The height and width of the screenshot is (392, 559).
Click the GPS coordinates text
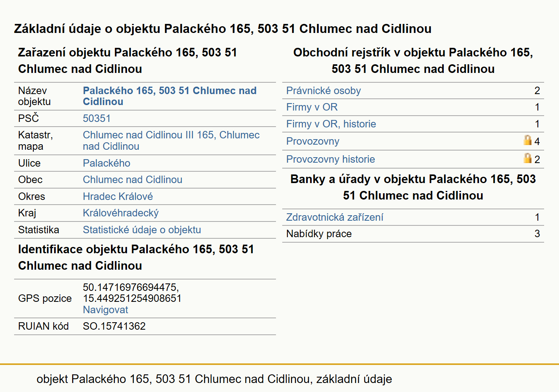coord(132,293)
